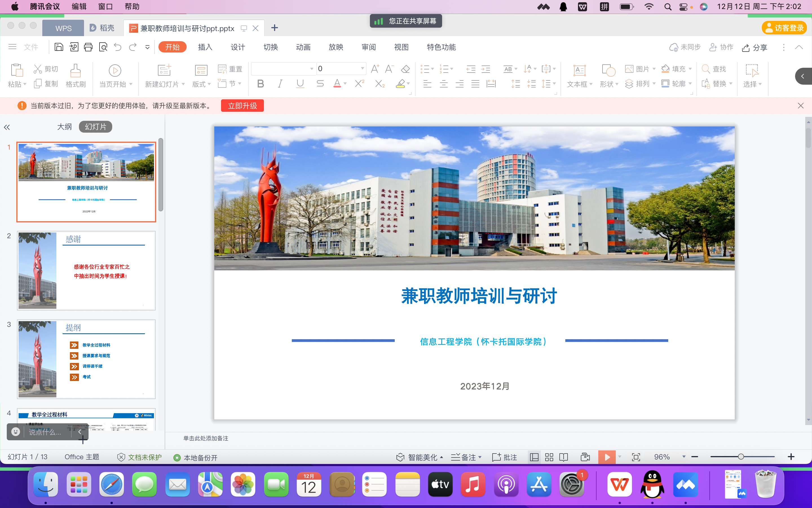Align text to the left
This screenshot has width=812, height=508.
tap(427, 84)
